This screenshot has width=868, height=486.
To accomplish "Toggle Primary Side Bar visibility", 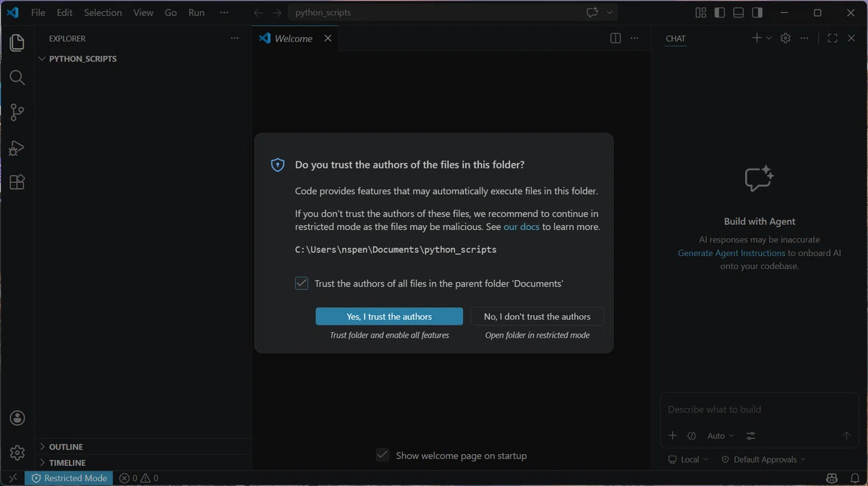I will pos(719,13).
